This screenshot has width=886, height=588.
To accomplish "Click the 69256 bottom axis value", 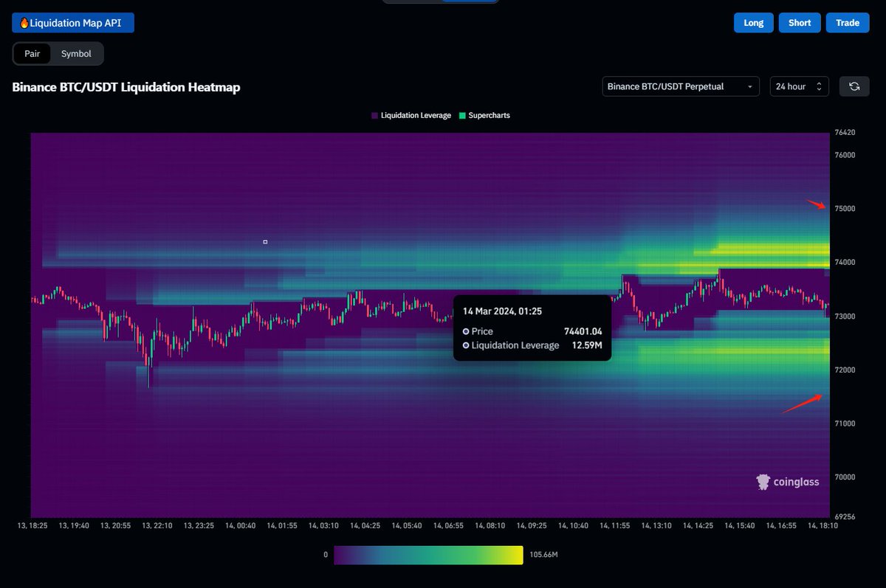I will 845,517.
